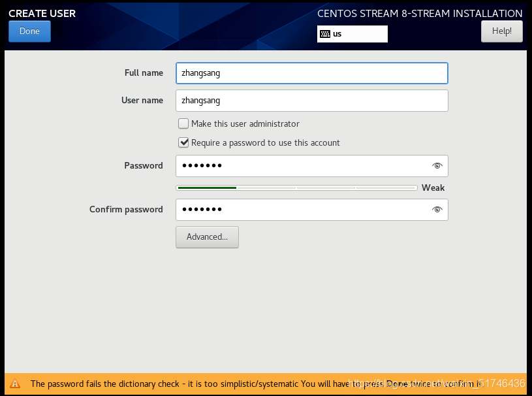Click the CREATE USER heading
The image size is (532, 396).
(x=42, y=14)
